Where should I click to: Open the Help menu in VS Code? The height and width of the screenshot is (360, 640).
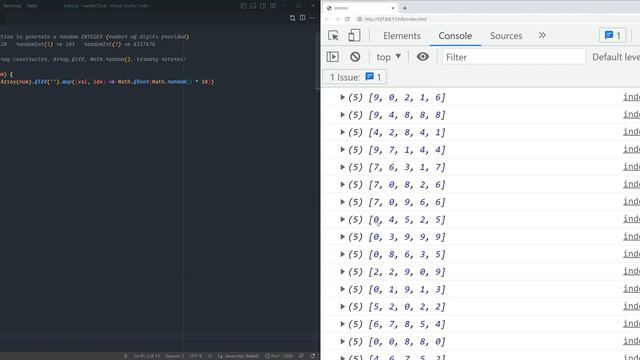click(32, 6)
